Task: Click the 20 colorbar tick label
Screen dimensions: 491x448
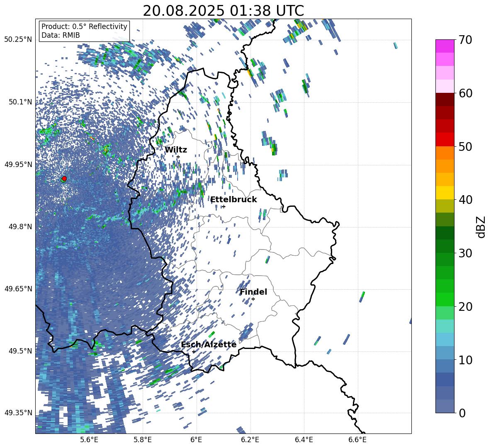Action: pyautogui.click(x=465, y=306)
